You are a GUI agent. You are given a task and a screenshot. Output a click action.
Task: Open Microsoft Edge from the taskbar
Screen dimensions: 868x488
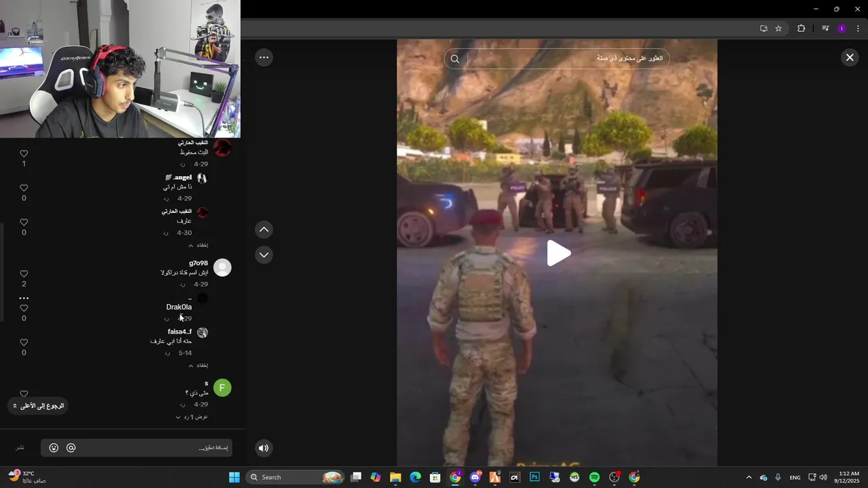point(415,477)
